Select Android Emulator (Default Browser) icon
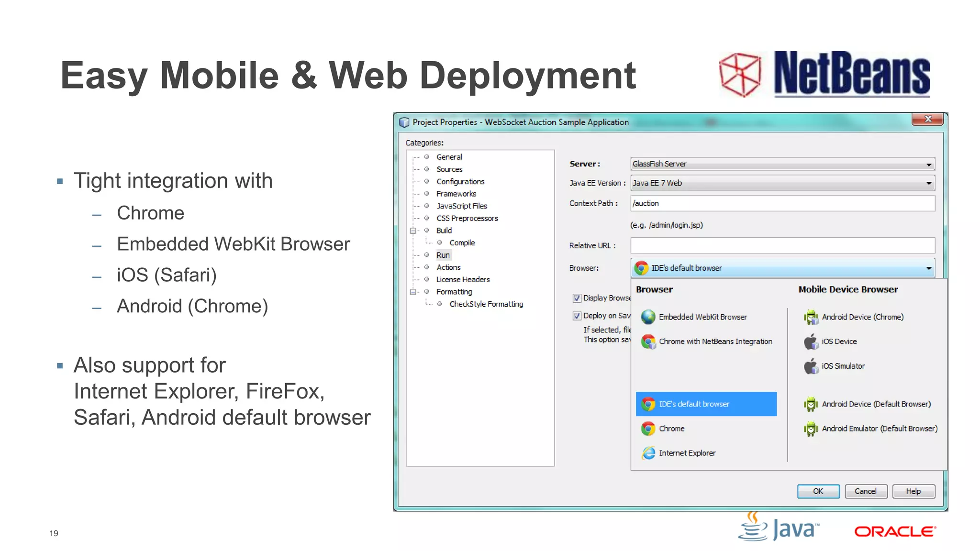Viewport: 980px width, 551px height. click(811, 429)
